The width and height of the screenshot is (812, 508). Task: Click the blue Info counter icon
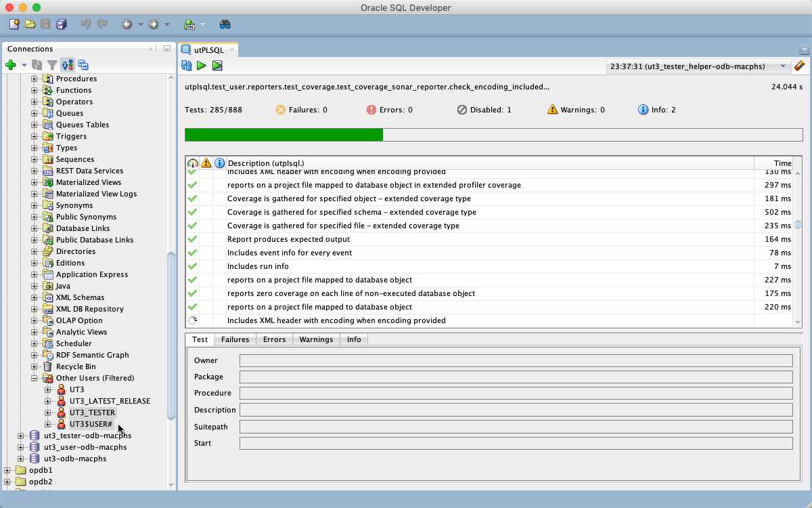click(x=644, y=110)
